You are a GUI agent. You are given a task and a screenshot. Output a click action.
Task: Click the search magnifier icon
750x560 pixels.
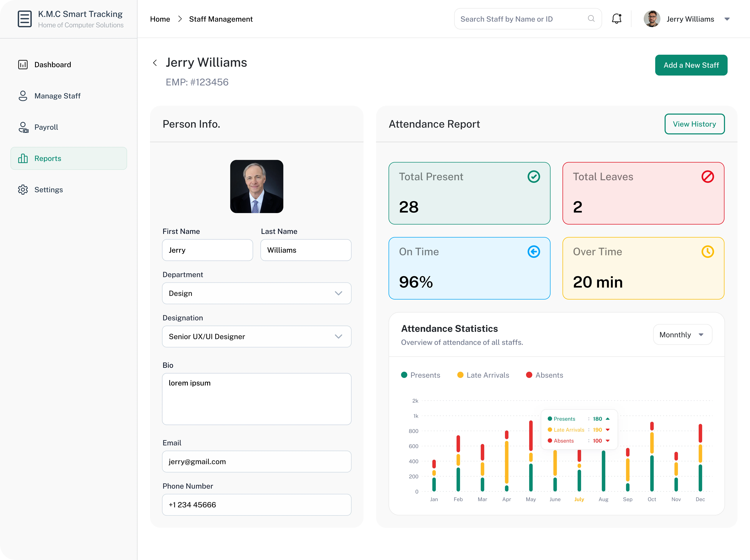591,19
